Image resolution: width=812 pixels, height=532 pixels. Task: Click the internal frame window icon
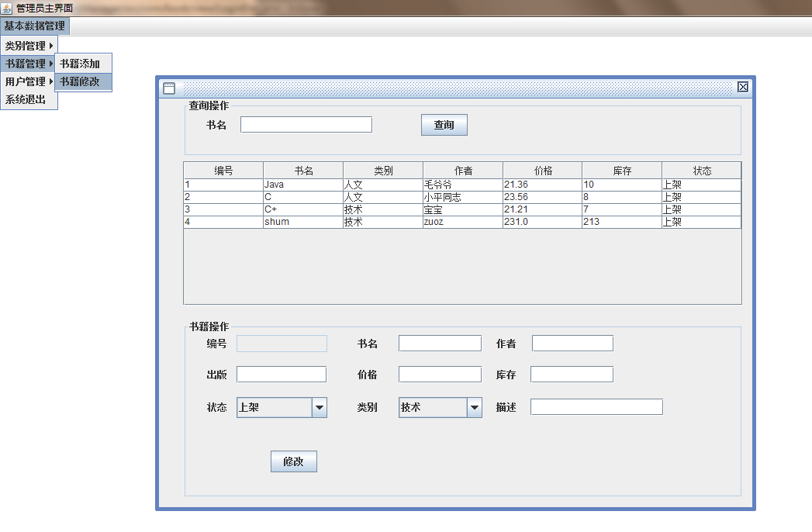pyautogui.click(x=169, y=88)
